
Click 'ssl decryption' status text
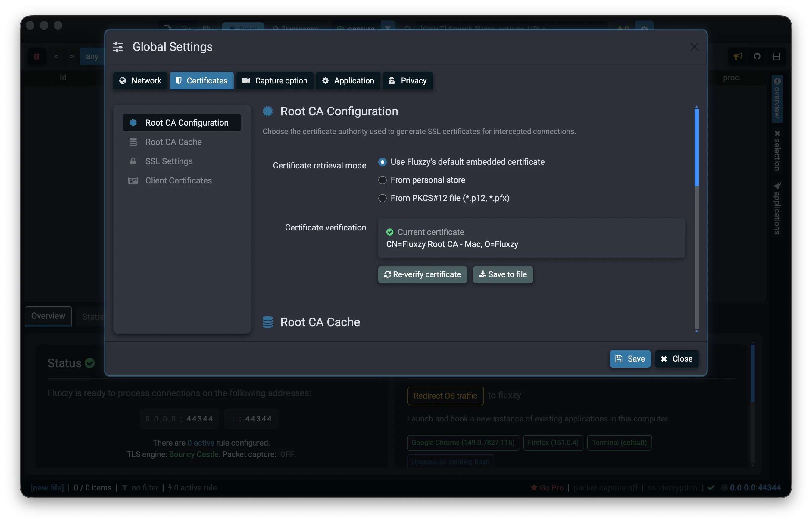672,488
